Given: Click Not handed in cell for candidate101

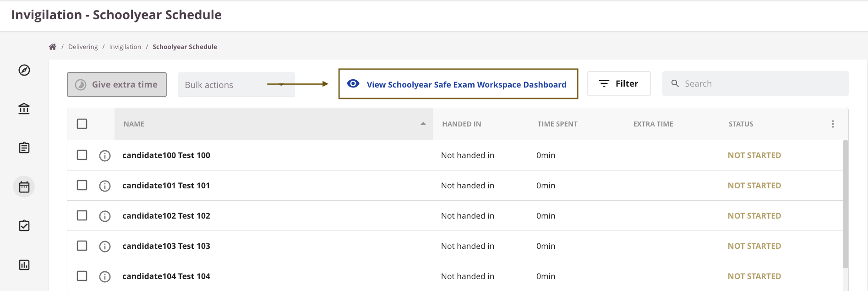Looking at the screenshot, I should [468, 186].
